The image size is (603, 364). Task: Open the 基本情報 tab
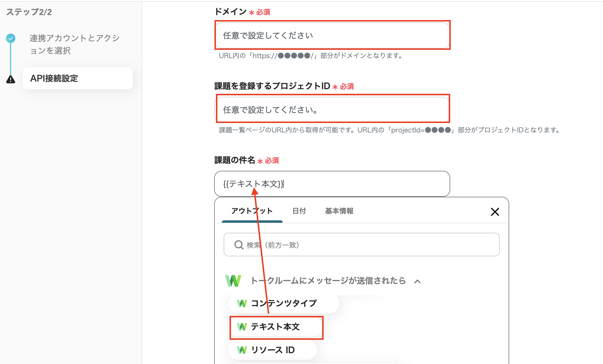click(x=339, y=211)
